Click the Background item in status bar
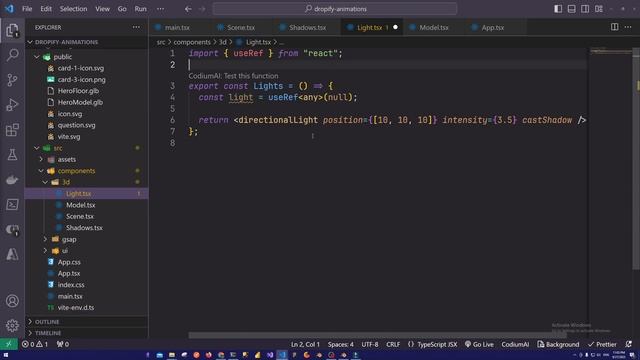Viewport: 640px width, 360px height. 558,344
